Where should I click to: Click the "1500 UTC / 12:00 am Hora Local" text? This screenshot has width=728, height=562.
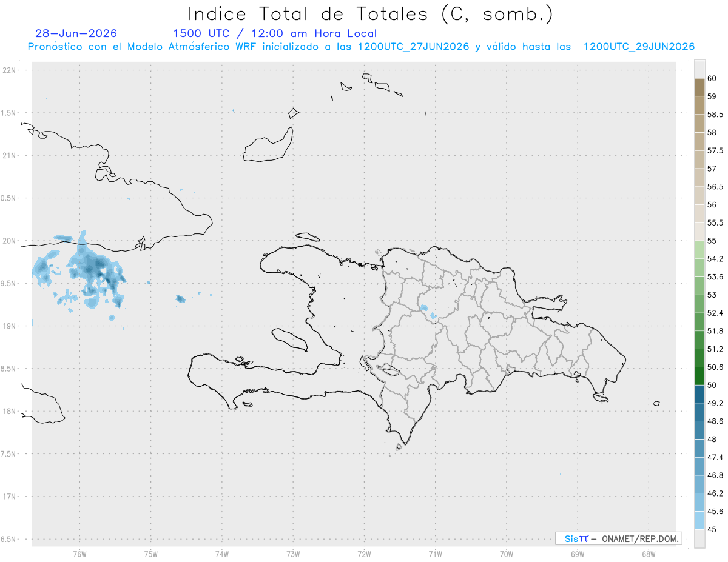tap(275, 33)
